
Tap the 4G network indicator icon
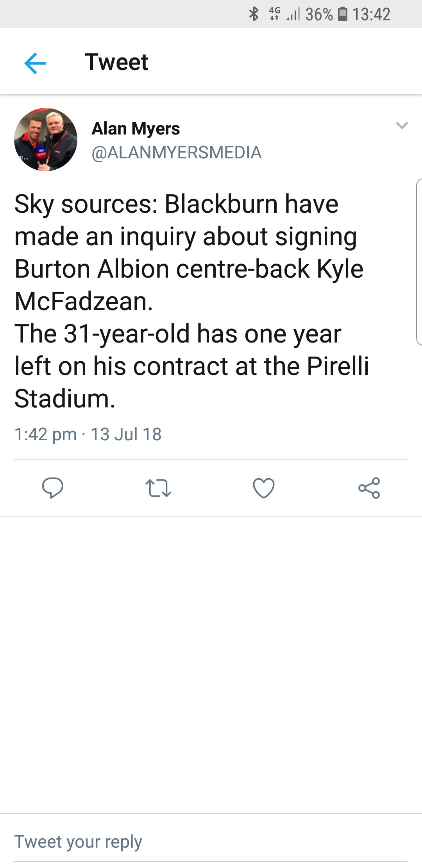(275, 14)
